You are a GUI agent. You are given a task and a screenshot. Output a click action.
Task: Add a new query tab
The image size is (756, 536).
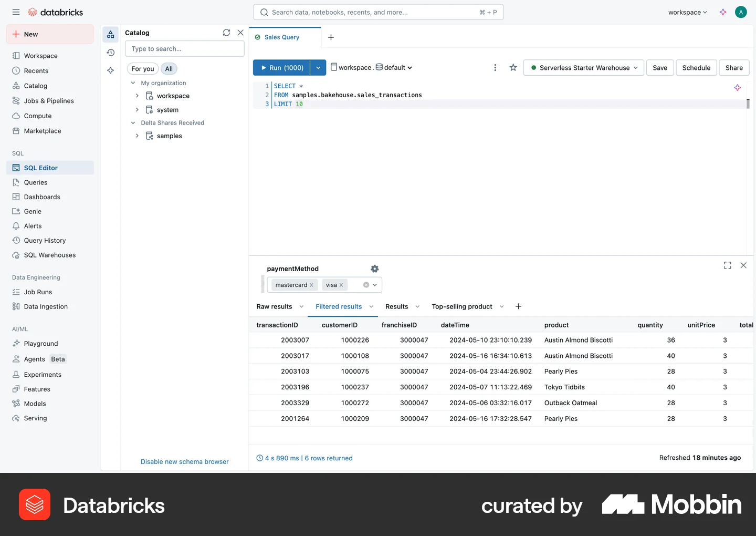(x=331, y=37)
